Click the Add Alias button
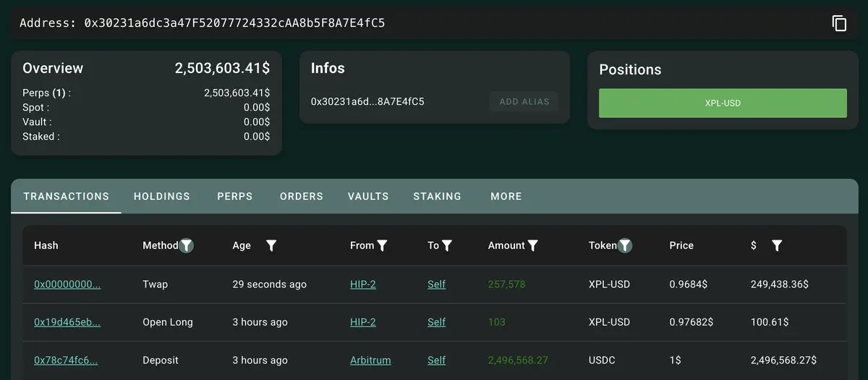The image size is (868, 380). [524, 101]
